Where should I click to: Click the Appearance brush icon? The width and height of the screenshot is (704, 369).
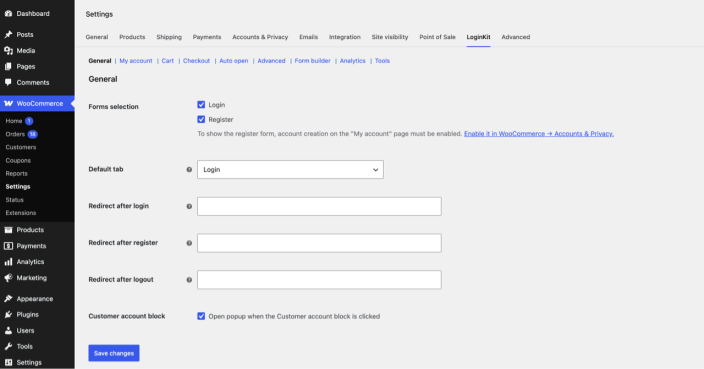(x=9, y=299)
